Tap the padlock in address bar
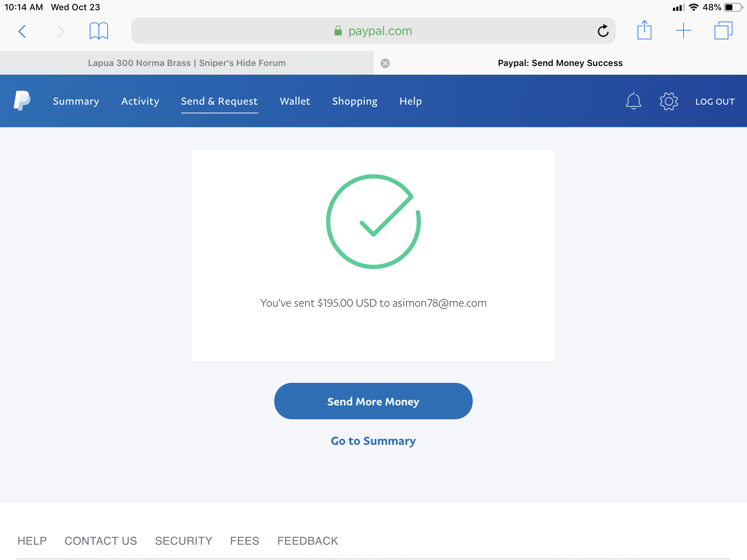 coord(338,31)
